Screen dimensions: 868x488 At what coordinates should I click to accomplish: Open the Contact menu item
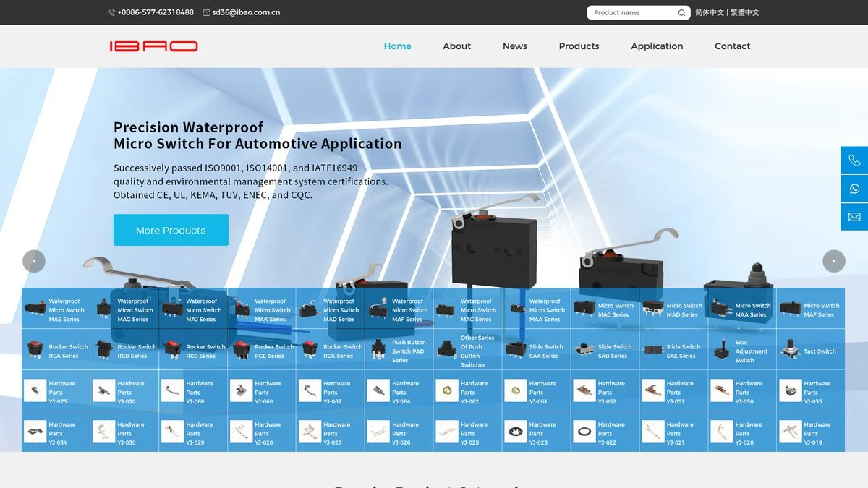click(x=733, y=46)
